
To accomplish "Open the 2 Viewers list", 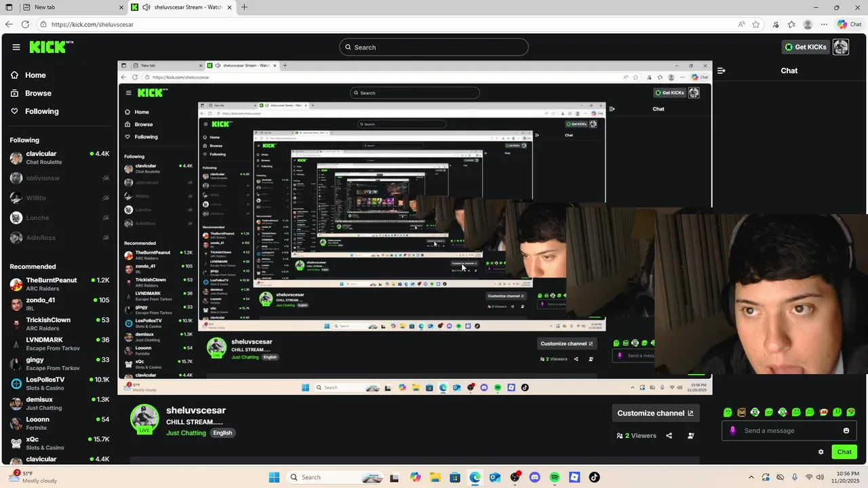I will coord(636,436).
